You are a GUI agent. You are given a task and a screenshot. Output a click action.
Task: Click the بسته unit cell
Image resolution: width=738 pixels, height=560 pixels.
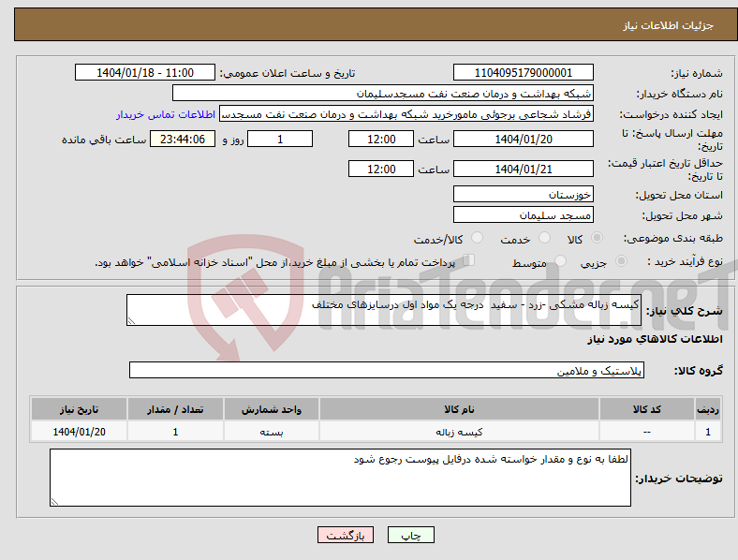pos(272,432)
